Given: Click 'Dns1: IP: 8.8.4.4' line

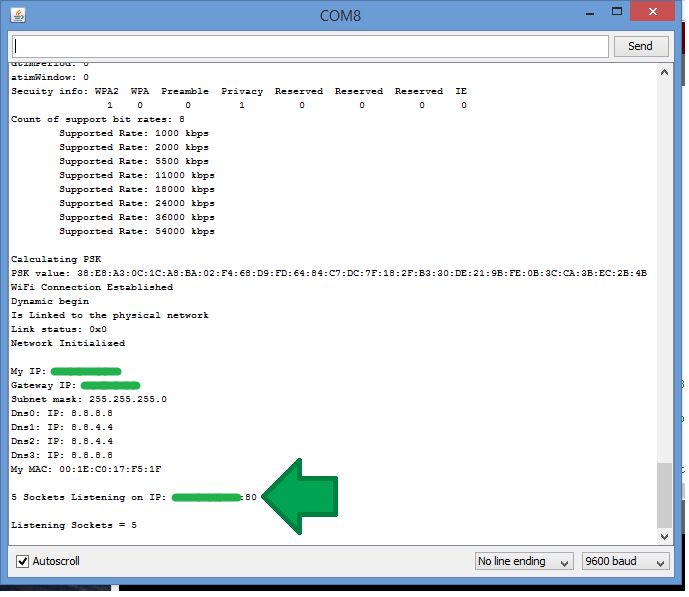Looking at the screenshot, I should tap(62, 427).
